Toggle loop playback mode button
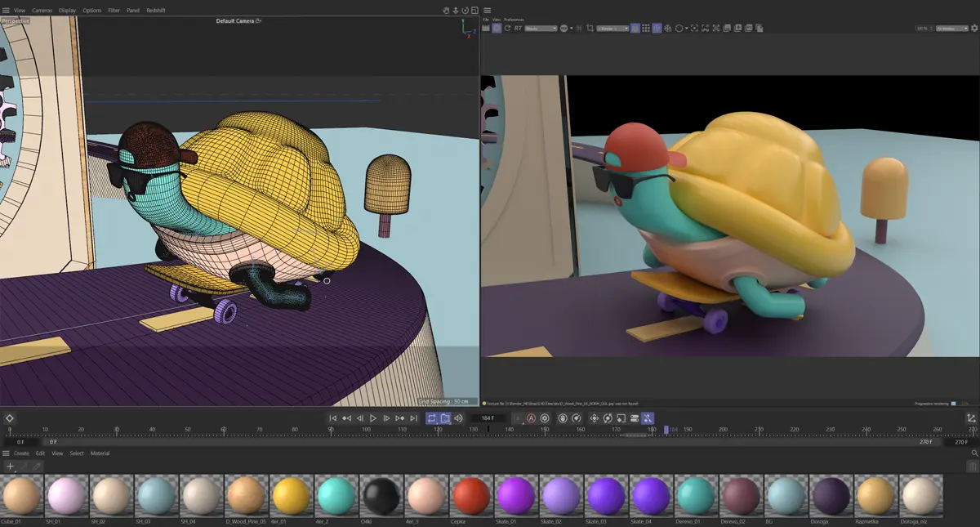Screen dimensions: 980x527 pyautogui.click(x=431, y=418)
